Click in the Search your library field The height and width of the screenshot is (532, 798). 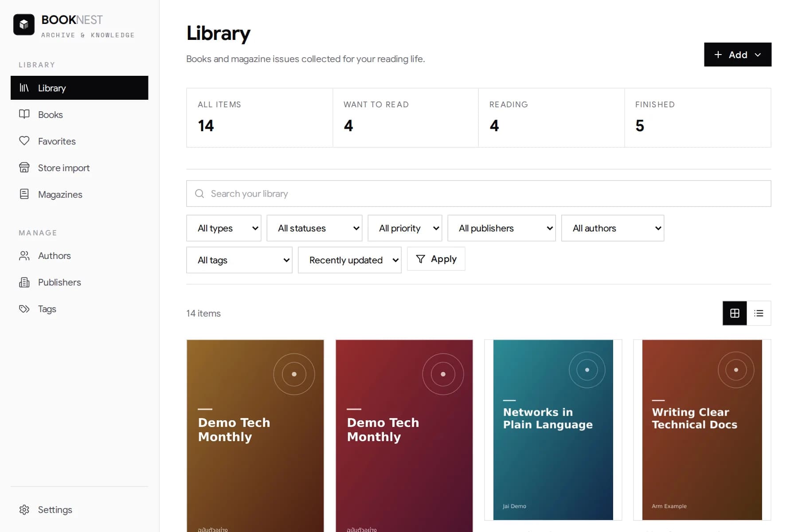(x=479, y=194)
